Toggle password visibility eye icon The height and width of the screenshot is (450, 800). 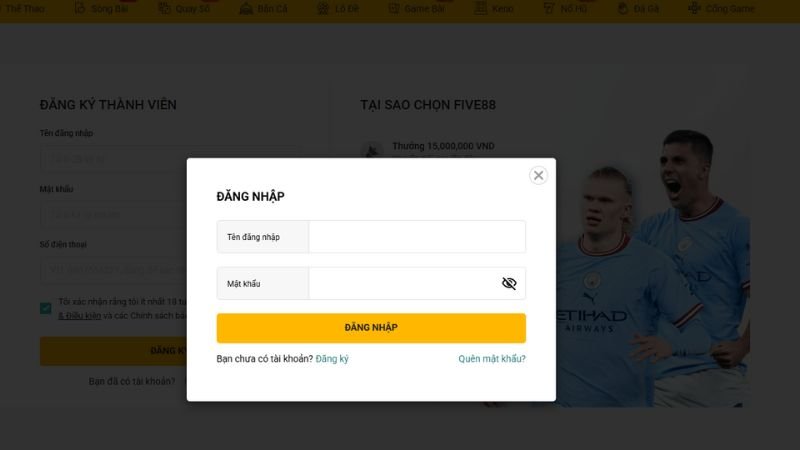(509, 283)
